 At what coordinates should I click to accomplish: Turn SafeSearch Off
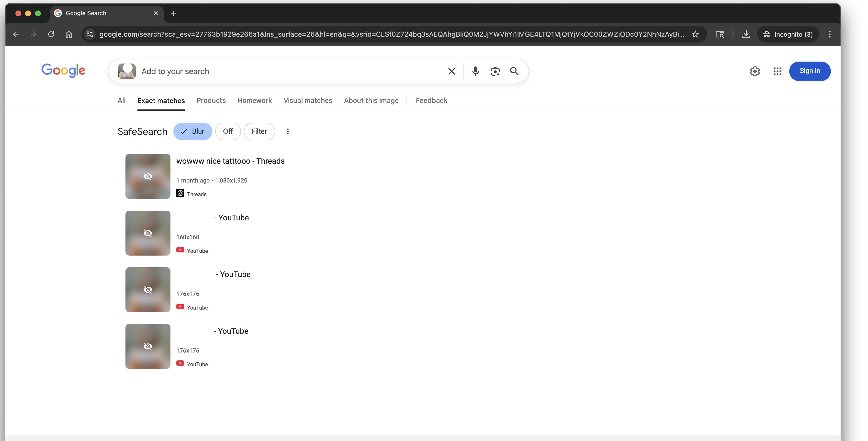click(x=228, y=131)
